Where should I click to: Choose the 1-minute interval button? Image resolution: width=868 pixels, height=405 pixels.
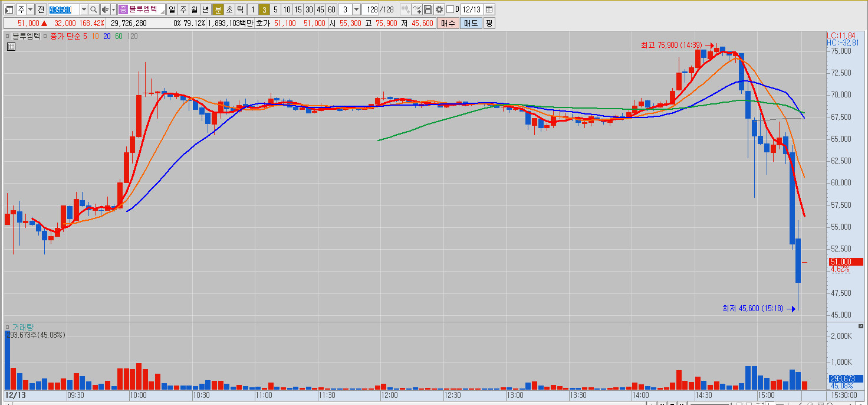coord(252,9)
